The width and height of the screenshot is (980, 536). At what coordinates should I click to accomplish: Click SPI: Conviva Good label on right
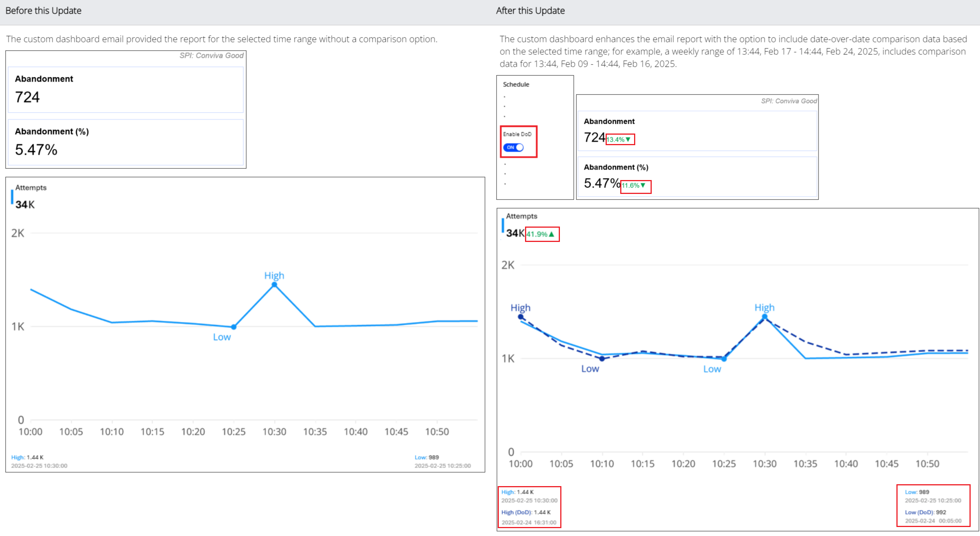pyautogui.click(x=788, y=101)
